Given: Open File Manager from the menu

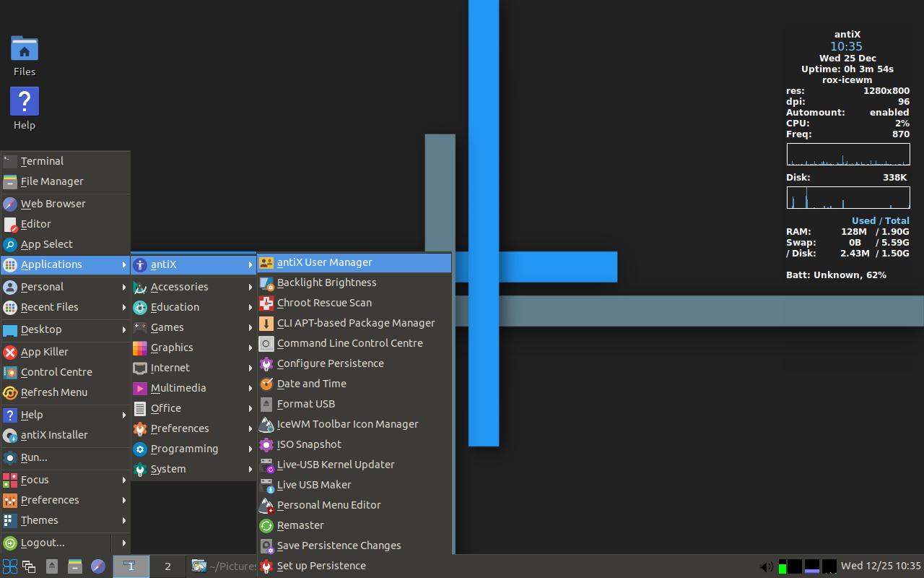Looking at the screenshot, I should tap(66, 181).
